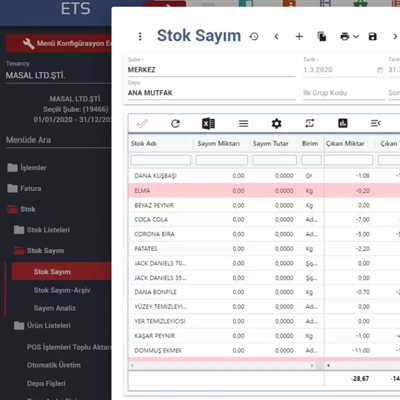Click the printer icon
The width and height of the screenshot is (400, 400).
(345, 36)
